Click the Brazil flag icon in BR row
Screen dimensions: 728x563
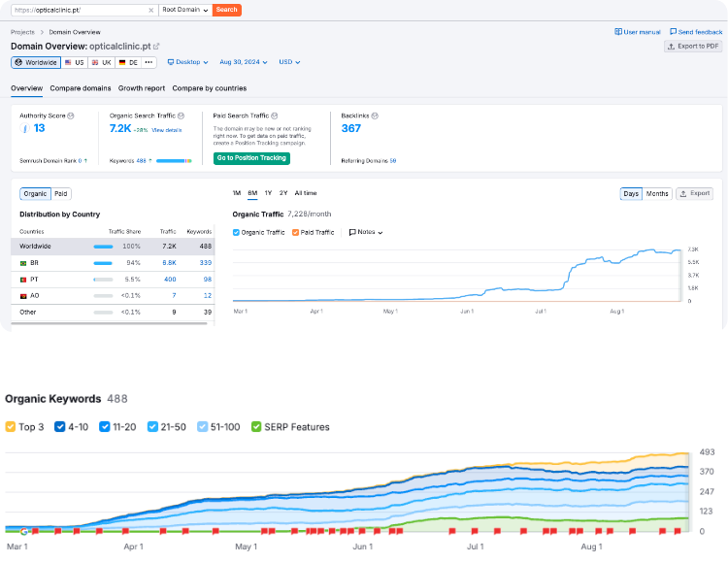(x=23, y=263)
